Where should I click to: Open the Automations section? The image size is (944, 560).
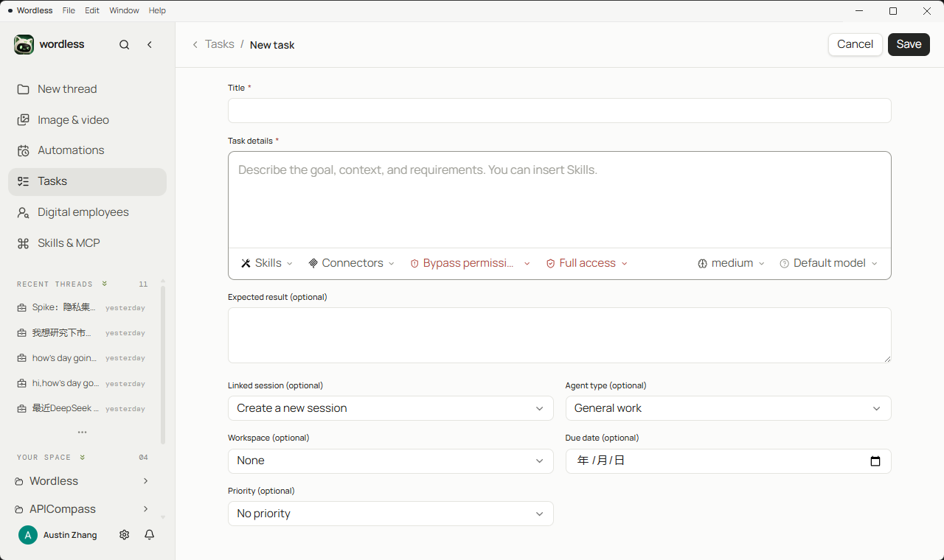[88, 150]
